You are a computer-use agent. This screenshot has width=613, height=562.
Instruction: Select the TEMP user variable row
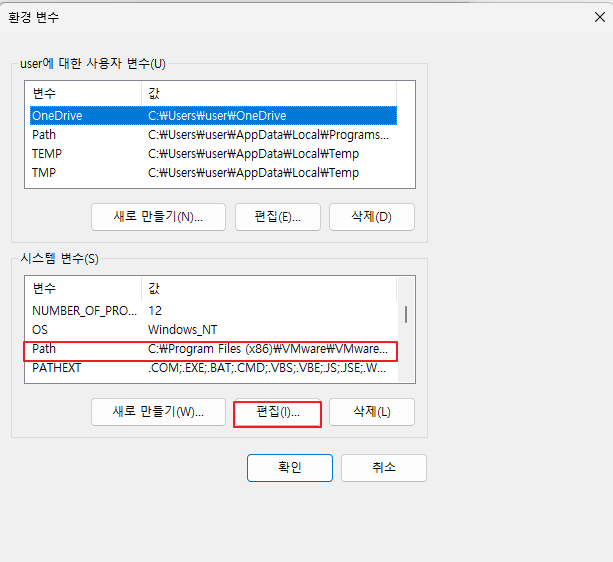(213, 154)
